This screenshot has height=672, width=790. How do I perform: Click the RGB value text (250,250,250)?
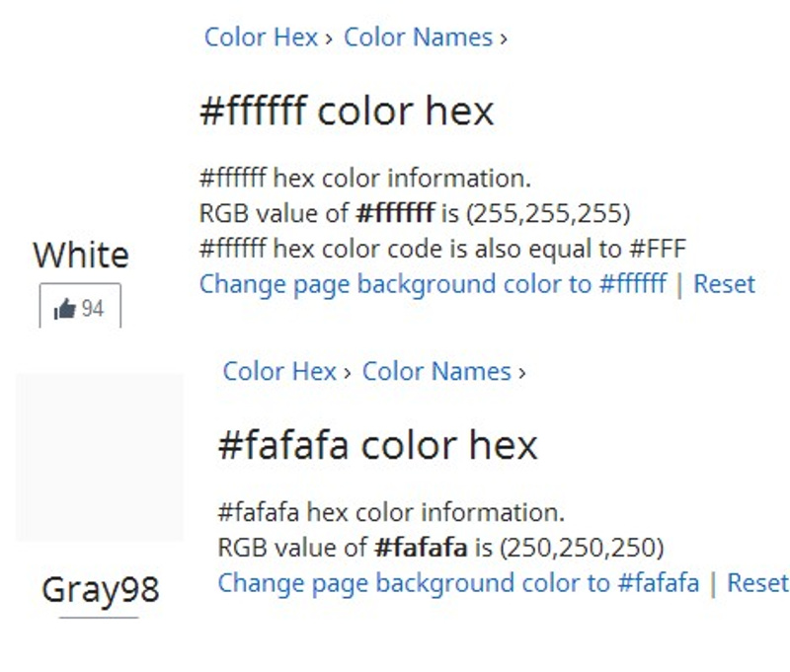pos(582,547)
